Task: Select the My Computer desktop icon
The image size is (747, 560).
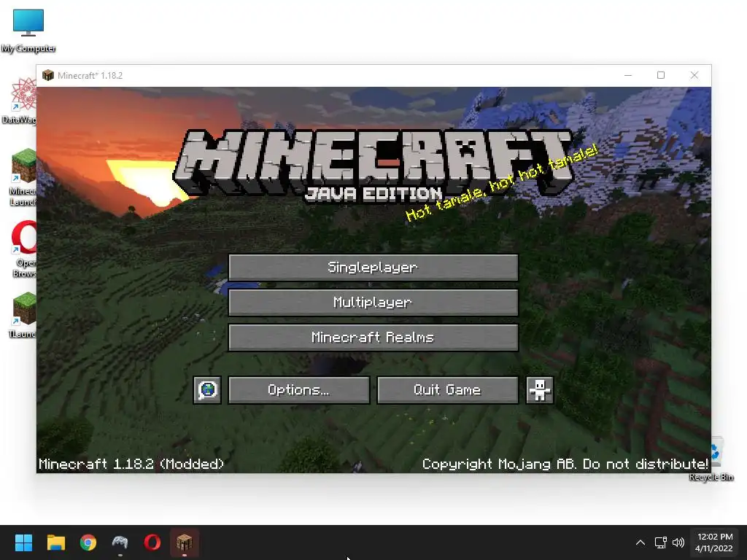Action: click(28, 31)
